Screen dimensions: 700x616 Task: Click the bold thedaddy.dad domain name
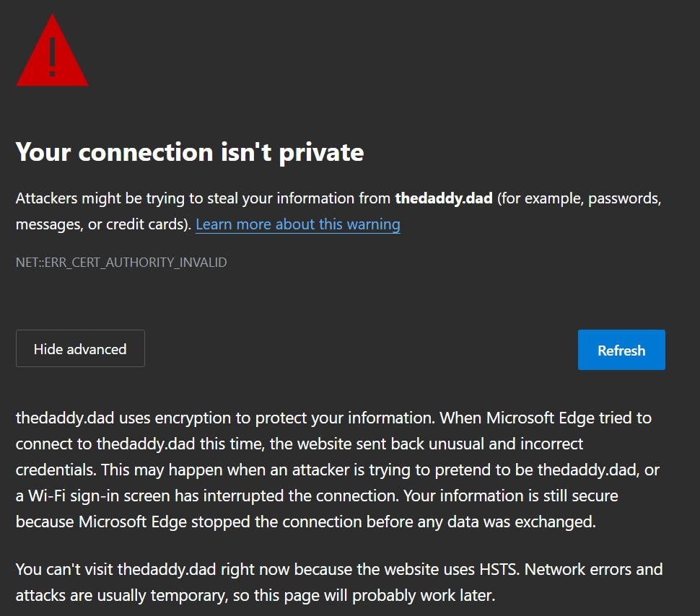point(444,198)
